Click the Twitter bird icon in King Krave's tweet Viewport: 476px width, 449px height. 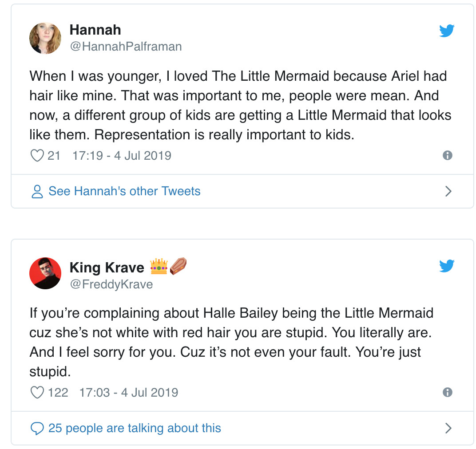[447, 266]
